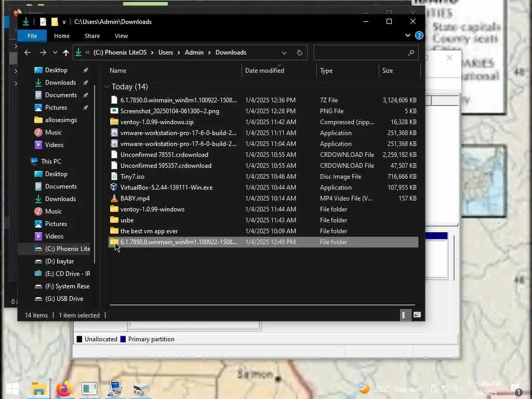Switch to large icons view layout
This screenshot has width=532, height=399.
pos(417,315)
